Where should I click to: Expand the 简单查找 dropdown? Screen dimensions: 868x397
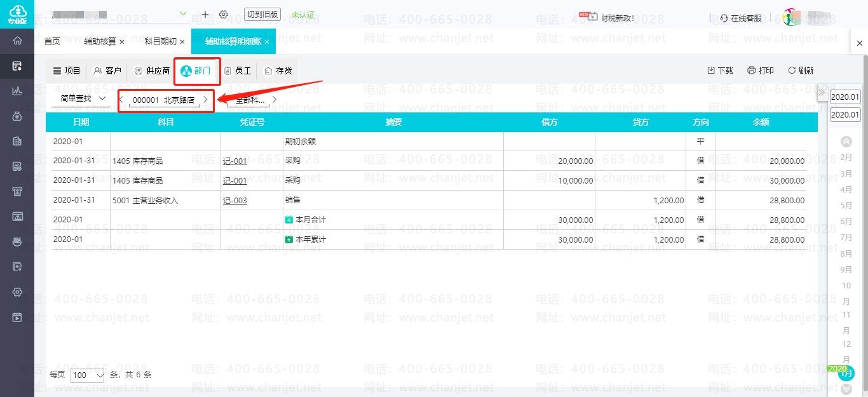(x=83, y=99)
